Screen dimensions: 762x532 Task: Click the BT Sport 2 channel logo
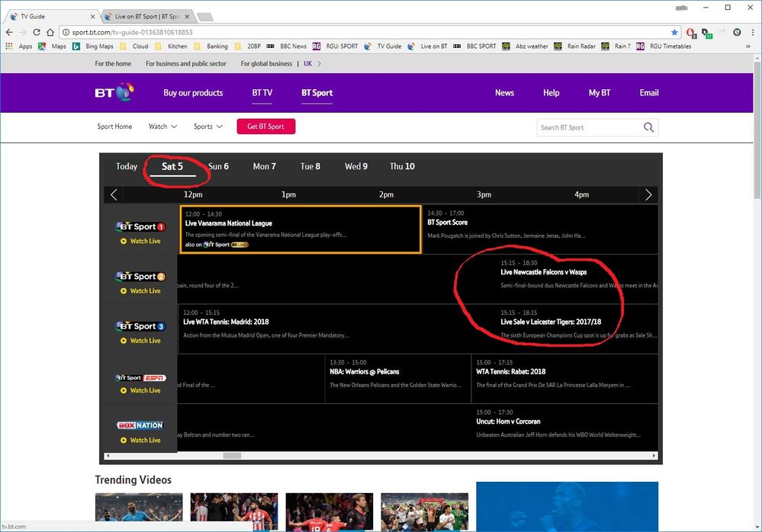140,276
